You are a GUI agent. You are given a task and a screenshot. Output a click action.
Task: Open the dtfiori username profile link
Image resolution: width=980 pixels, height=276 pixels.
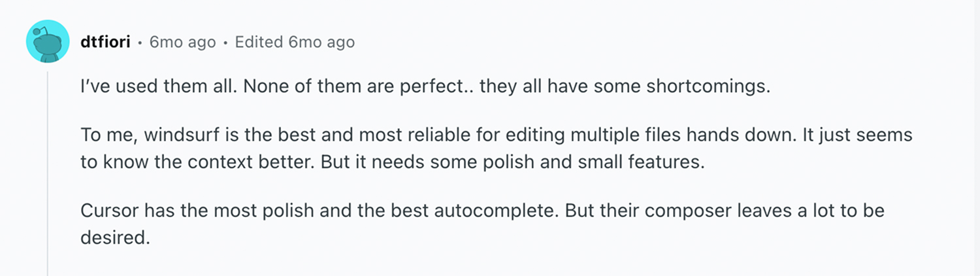105,43
